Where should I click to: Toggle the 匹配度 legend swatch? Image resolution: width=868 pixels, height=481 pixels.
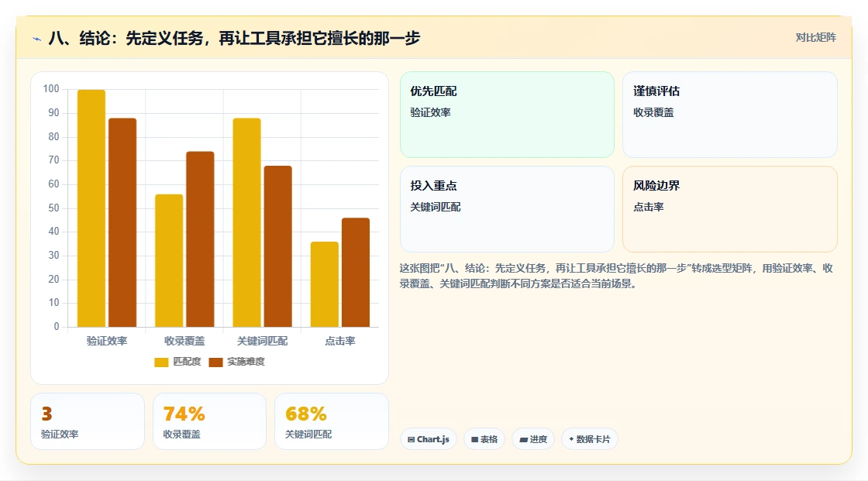pos(161,362)
